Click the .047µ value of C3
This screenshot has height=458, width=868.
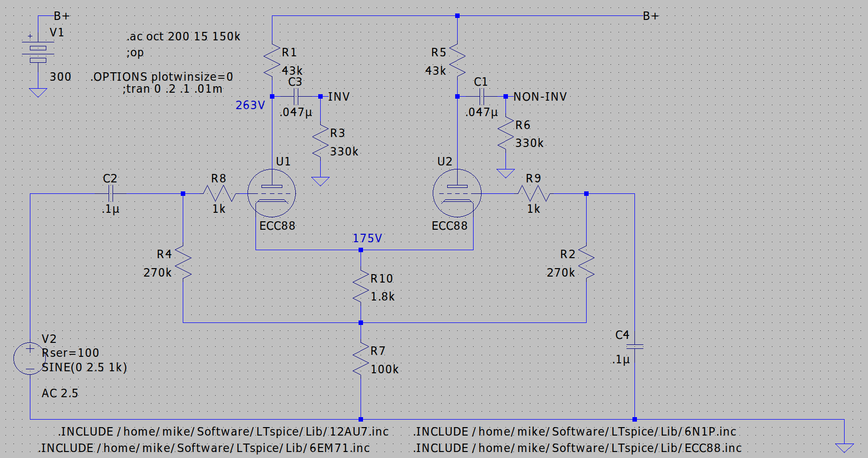point(296,112)
